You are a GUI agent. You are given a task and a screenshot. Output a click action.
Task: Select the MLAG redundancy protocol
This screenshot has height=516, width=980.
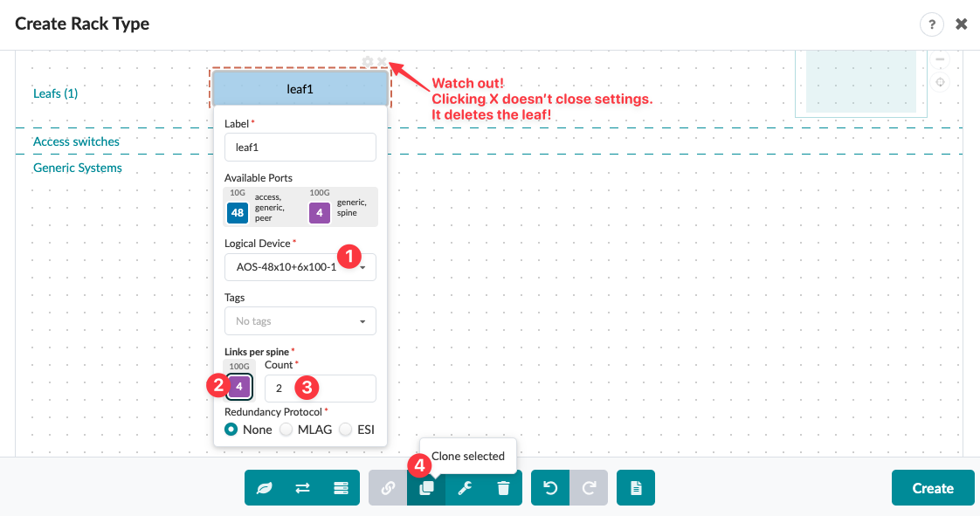[x=286, y=429]
